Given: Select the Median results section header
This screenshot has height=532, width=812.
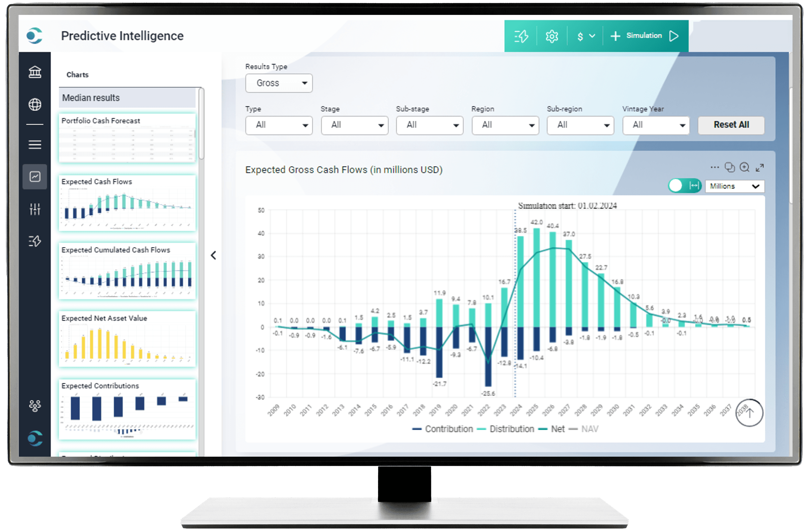Looking at the screenshot, I should click(128, 98).
